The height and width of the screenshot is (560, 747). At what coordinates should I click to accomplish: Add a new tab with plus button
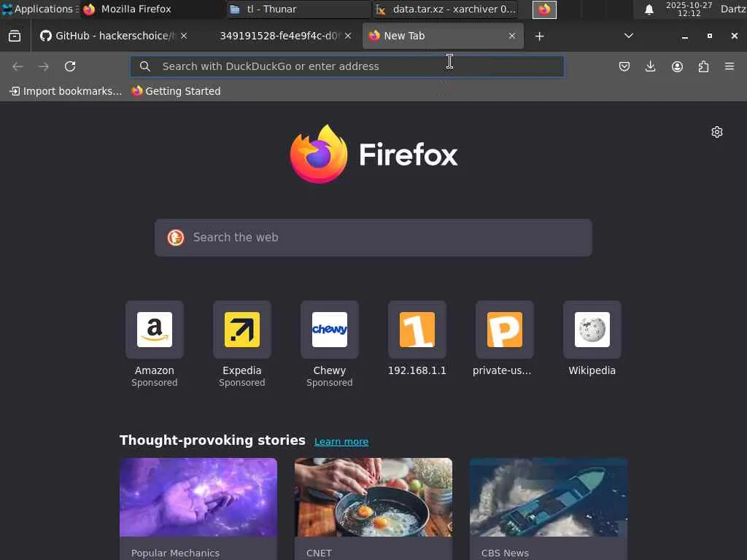pos(539,36)
